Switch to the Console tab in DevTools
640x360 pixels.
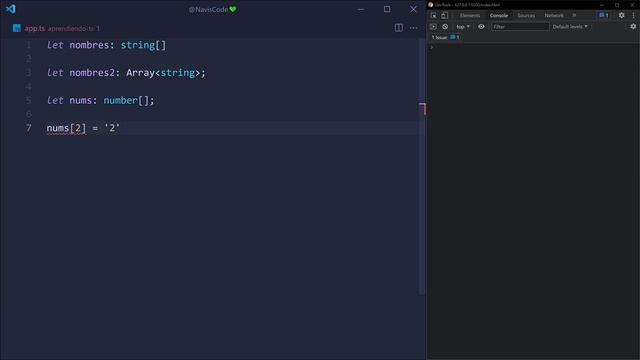499,16
